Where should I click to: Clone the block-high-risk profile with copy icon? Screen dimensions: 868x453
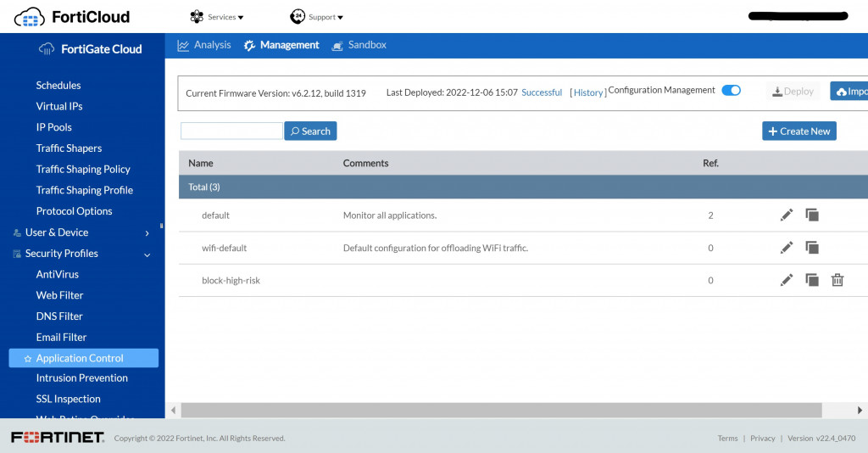pyautogui.click(x=812, y=280)
